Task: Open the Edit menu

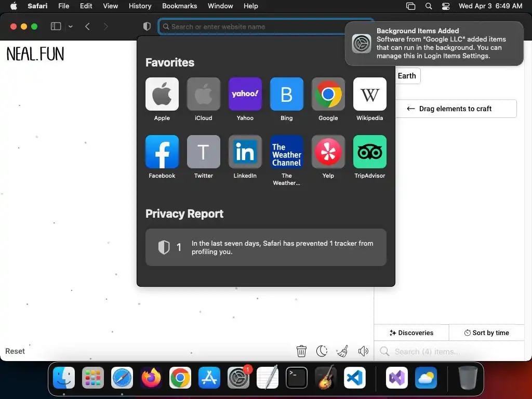Action: pos(86,6)
